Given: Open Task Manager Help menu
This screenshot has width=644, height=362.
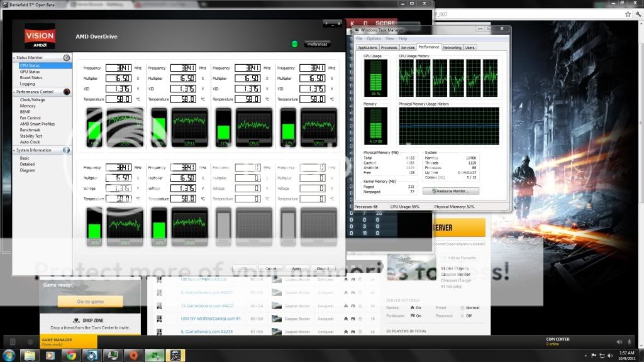Looking at the screenshot, I should [x=403, y=38].
